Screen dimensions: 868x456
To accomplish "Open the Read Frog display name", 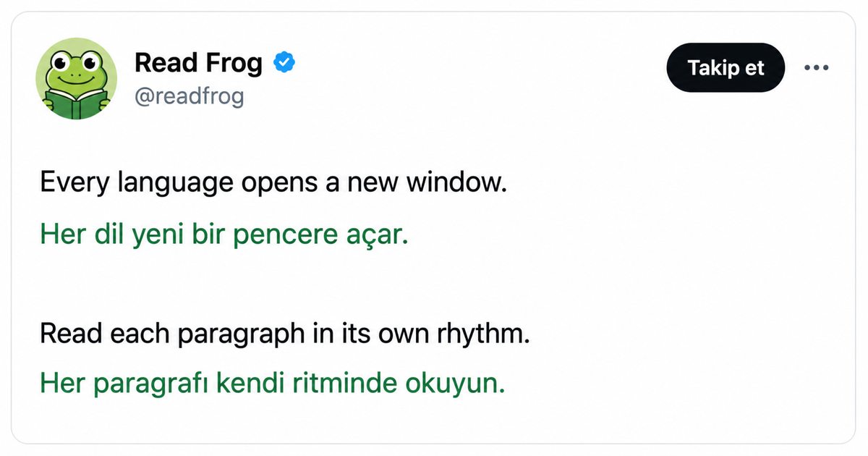I will pyautogui.click(x=198, y=64).
